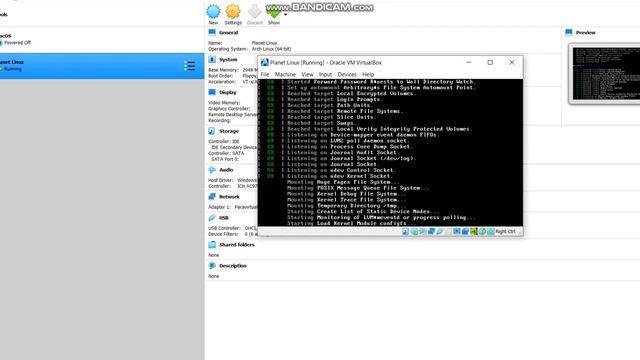This screenshot has width=640, height=360.
Task: Click the Discard saved state icon
Action: (255, 11)
